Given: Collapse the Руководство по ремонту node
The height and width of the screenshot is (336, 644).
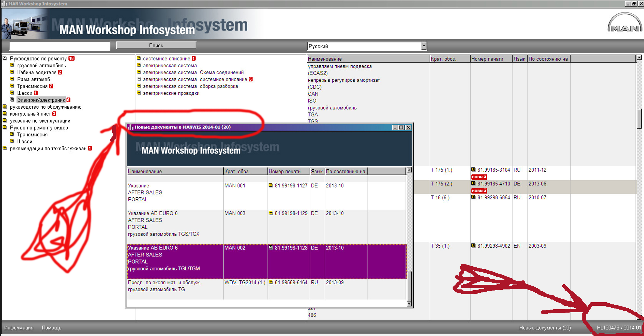Looking at the screenshot, I should pos(5,58).
